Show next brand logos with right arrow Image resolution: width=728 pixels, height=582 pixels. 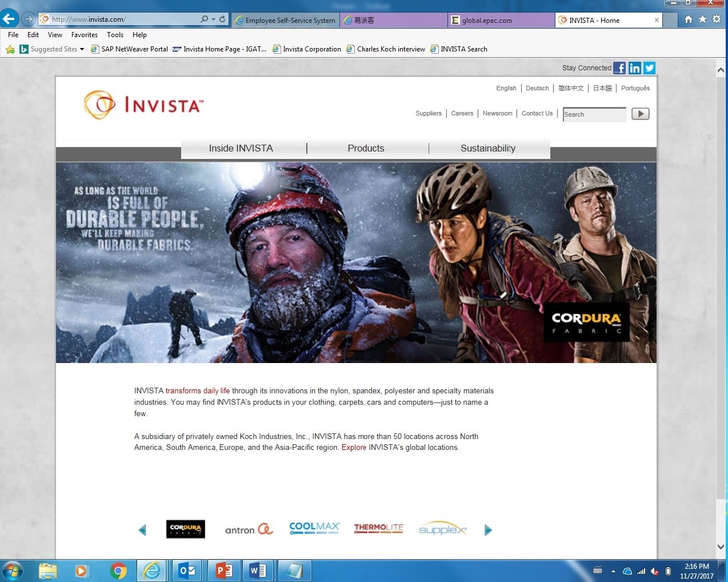pos(488,530)
